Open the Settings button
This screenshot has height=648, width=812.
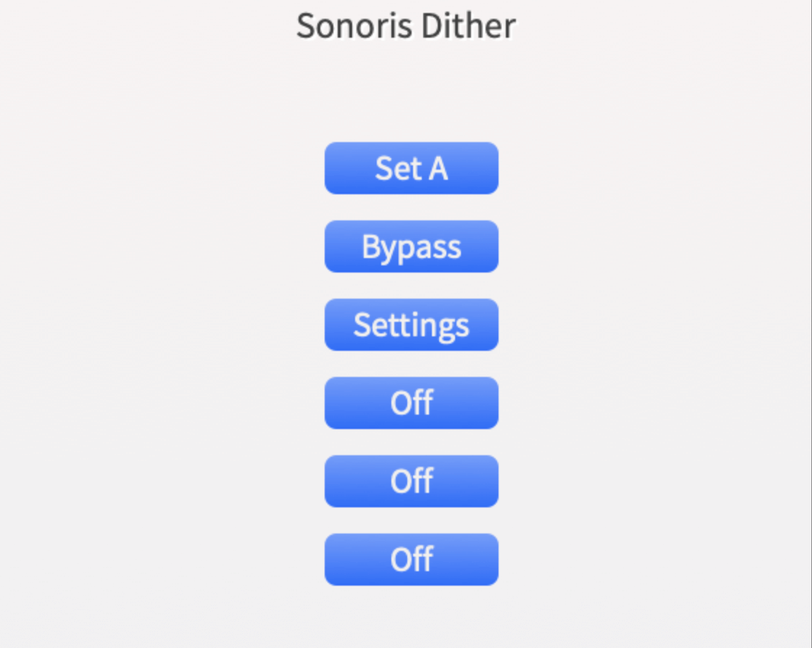(411, 325)
